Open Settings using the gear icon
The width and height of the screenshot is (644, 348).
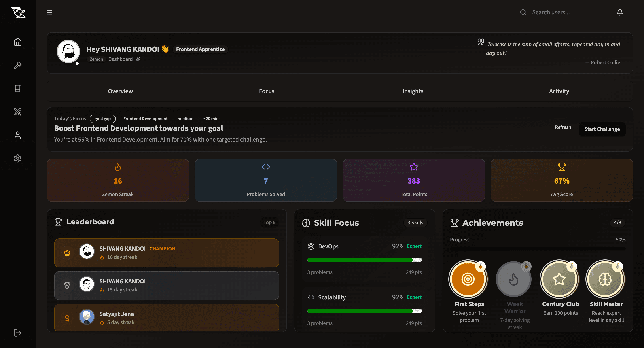pos(17,158)
